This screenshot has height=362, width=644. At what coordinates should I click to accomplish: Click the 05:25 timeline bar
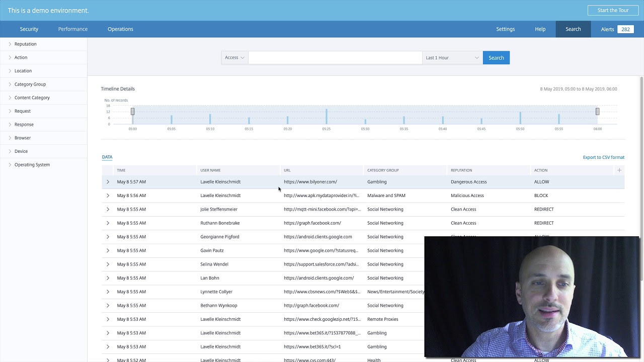(327, 116)
